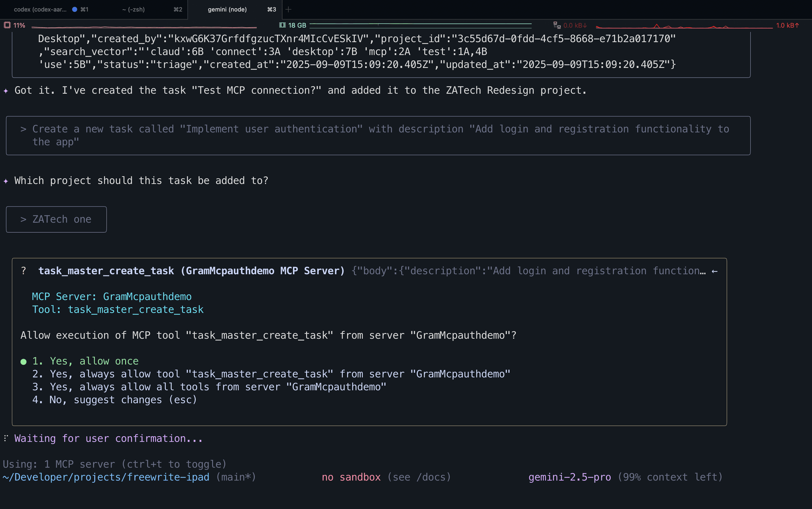Expand truncated tool arguments via the left arrow

(x=715, y=271)
